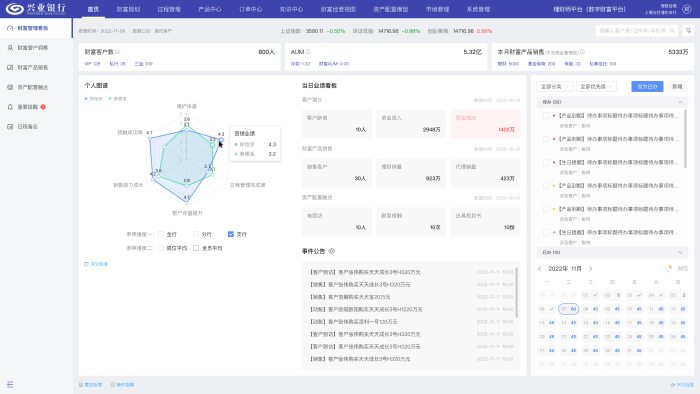Expand the 已办 section chevron

[680, 253]
